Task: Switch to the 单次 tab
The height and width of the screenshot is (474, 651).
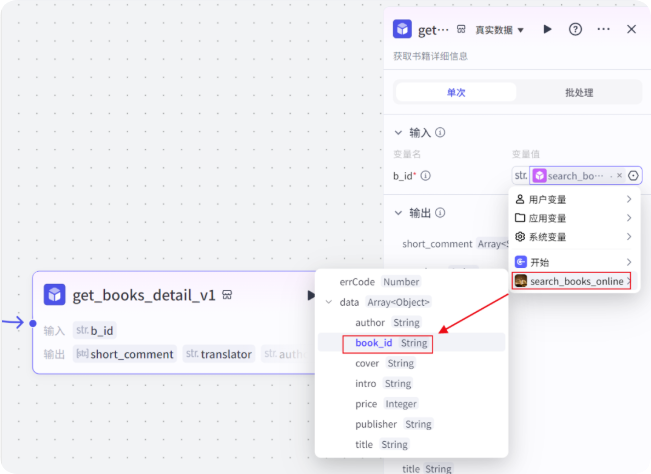Action: click(456, 92)
